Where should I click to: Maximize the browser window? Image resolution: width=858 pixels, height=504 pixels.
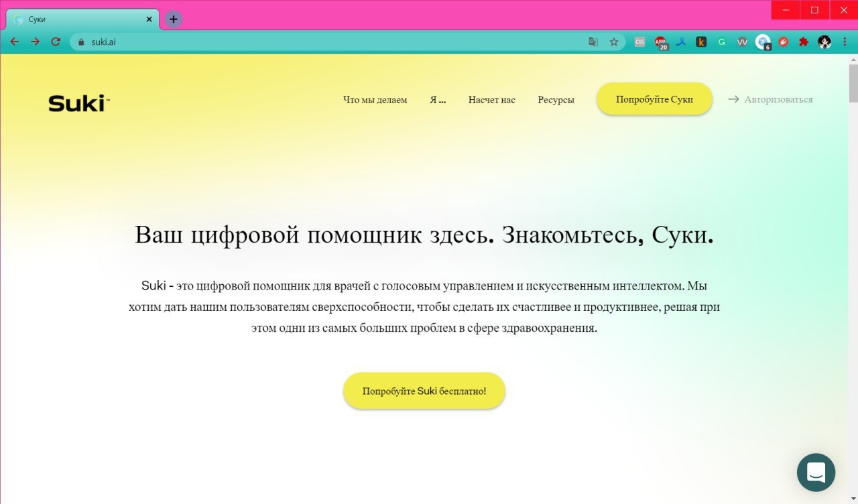point(814,10)
